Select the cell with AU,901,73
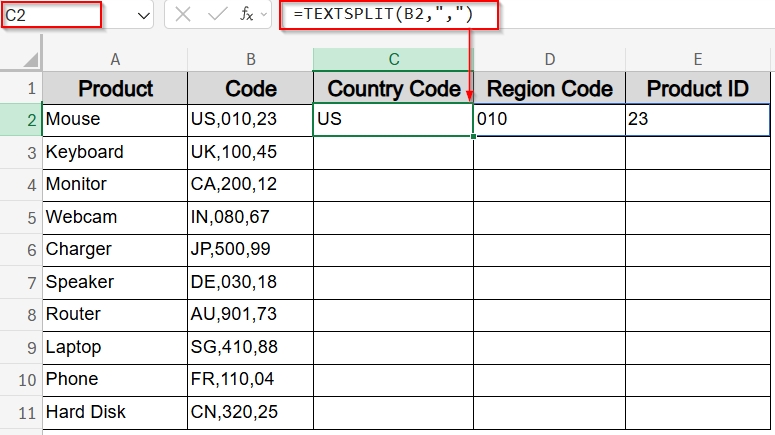The height and width of the screenshot is (435, 775). pos(250,315)
